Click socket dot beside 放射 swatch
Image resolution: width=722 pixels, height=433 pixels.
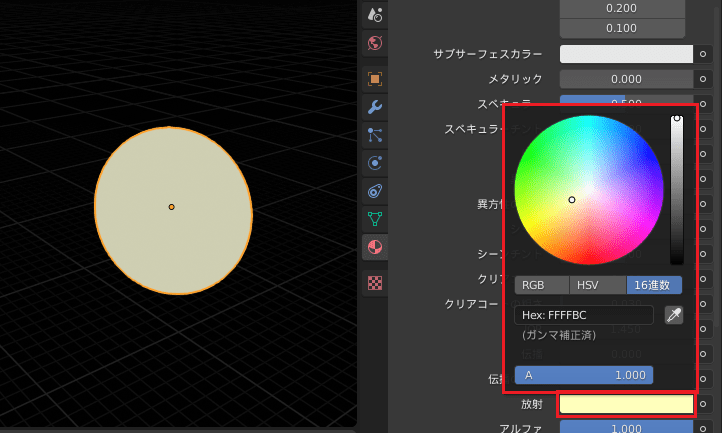[x=703, y=404]
